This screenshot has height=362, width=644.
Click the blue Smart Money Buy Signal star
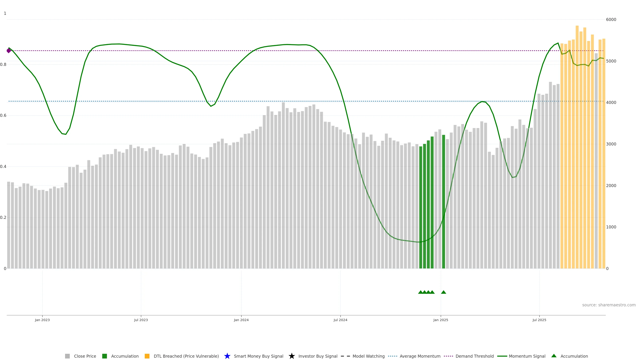click(x=227, y=356)
